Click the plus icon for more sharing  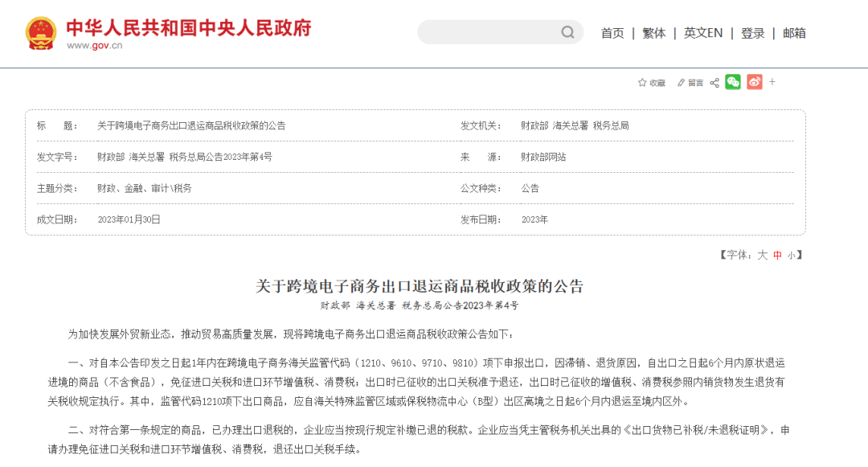point(772,82)
